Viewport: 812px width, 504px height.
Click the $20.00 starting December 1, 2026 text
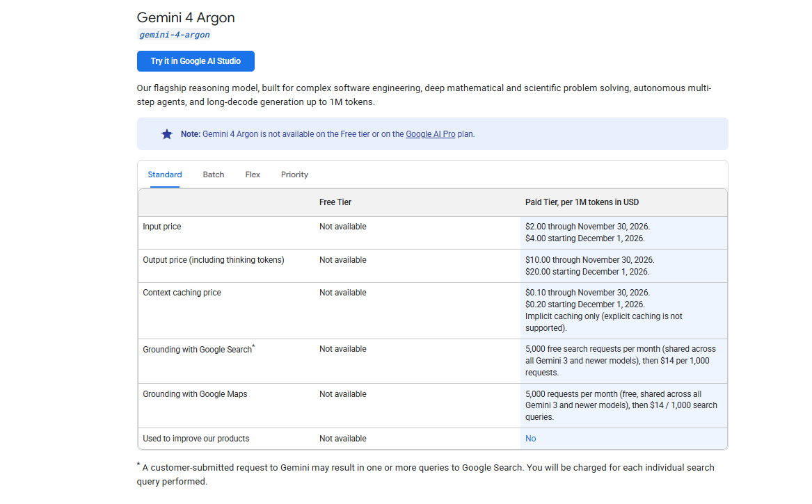pyautogui.click(x=587, y=272)
